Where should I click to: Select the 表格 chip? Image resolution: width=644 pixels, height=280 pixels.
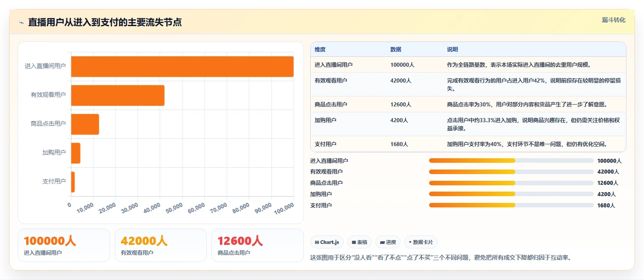tap(359, 242)
